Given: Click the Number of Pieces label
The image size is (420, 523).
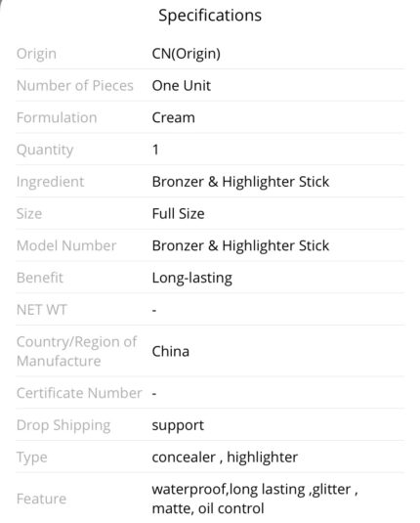Looking at the screenshot, I should (75, 86).
